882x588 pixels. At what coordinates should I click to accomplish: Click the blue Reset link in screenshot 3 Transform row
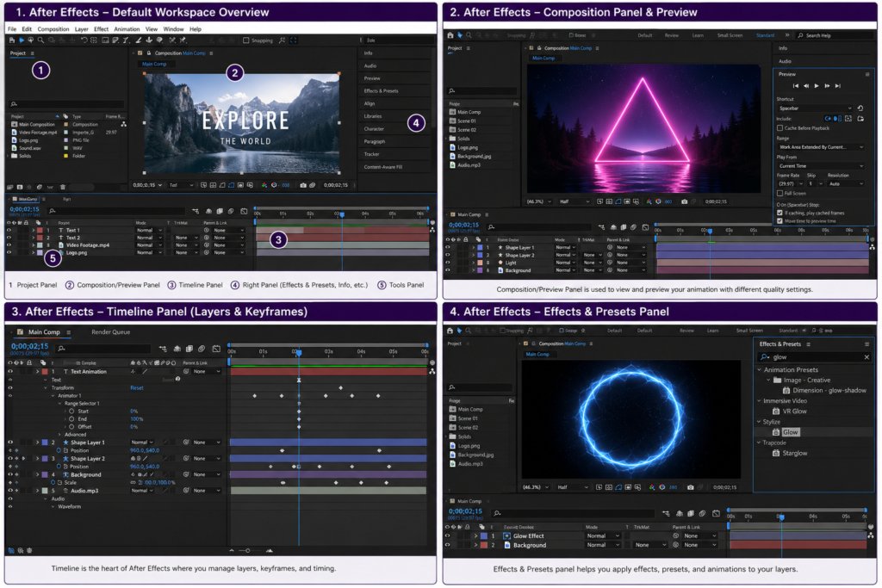pos(137,388)
